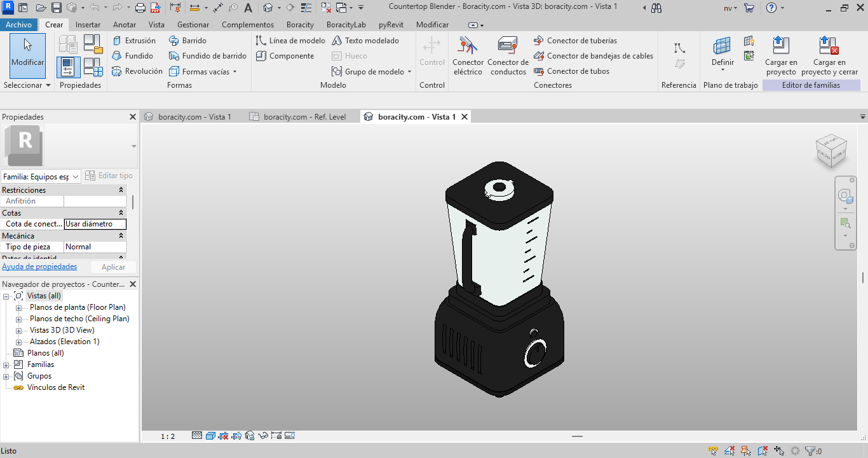Print using the Quick Access printer icon
Viewport: 868px width, 458px height.
[x=140, y=8]
